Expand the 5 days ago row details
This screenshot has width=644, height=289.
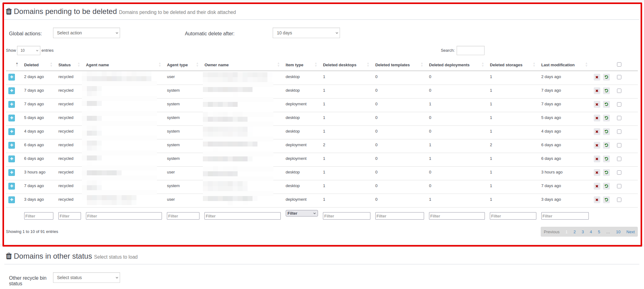pos(12,118)
